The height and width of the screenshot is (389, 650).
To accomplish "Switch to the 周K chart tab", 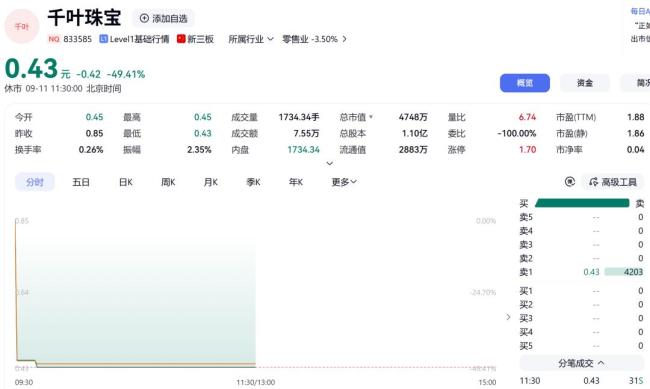I will pyautogui.click(x=168, y=182).
